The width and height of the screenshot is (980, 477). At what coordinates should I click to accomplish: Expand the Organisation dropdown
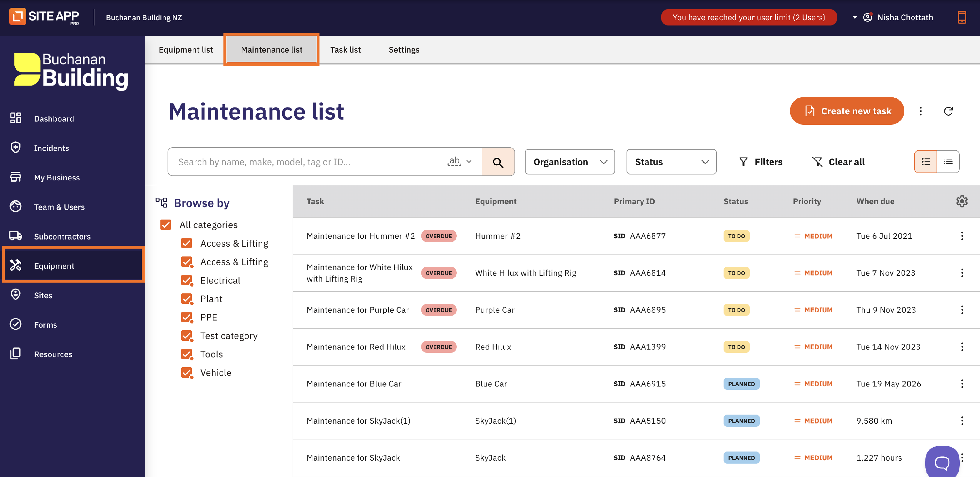tap(569, 162)
